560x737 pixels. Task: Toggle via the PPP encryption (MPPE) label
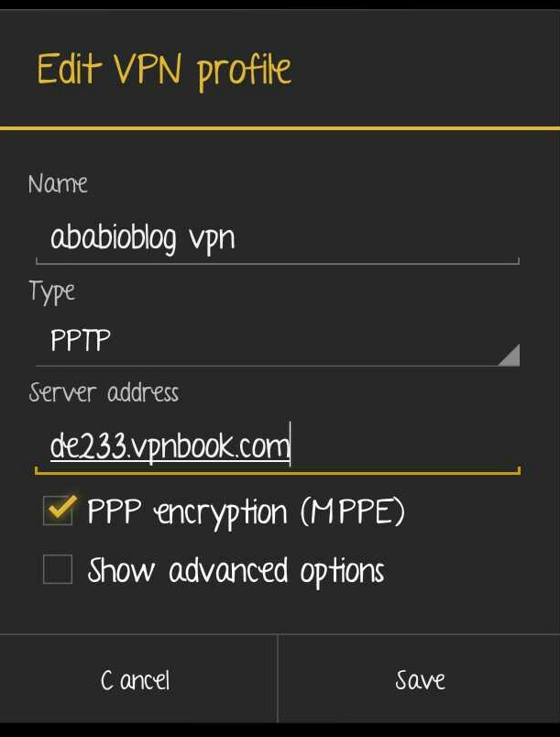click(246, 512)
